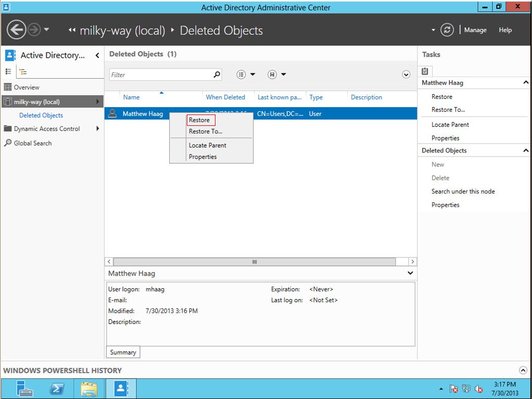
Task: Click Locate Parent in the Tasks pane
Action: click(450, 125)
